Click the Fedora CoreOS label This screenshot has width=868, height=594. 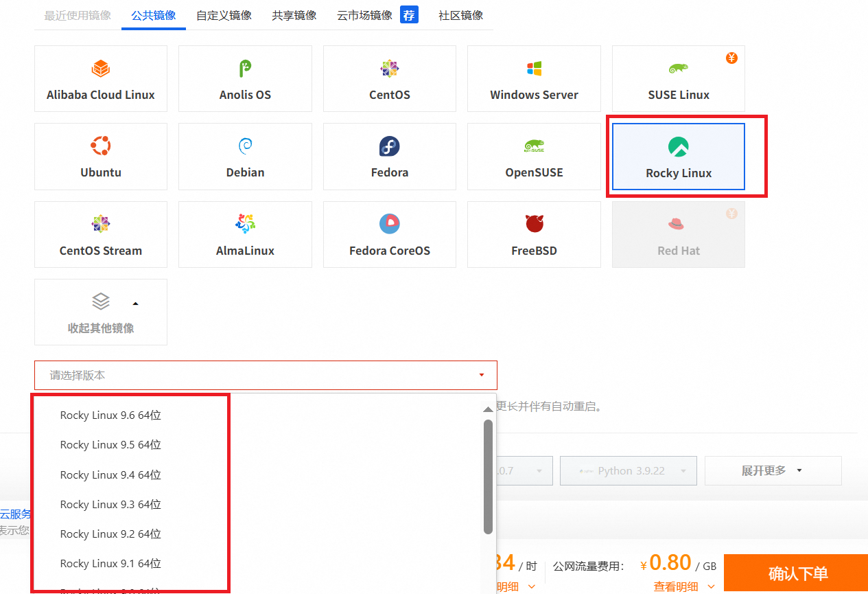pos(390,251)
